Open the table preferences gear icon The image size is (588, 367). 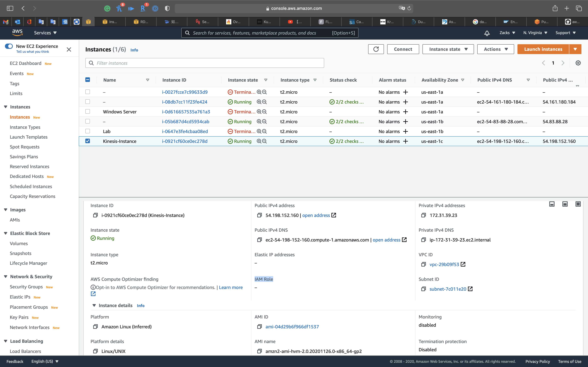578,63
